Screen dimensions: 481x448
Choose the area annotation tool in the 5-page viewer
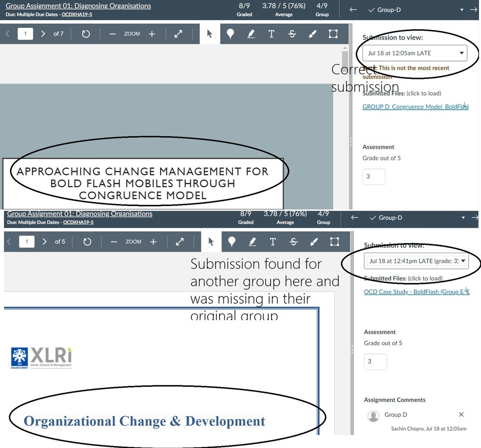[x=334, y=242]
